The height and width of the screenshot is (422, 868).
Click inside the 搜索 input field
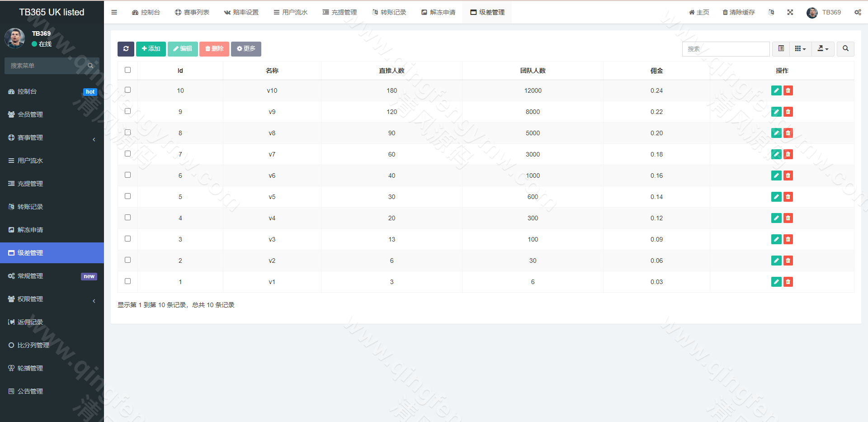[x=726, y=49]
